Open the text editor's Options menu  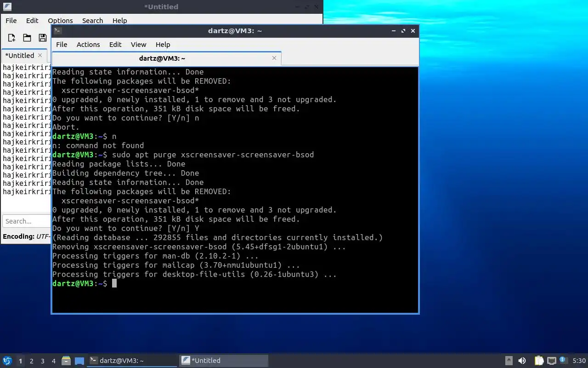click(x=60, y=21)
